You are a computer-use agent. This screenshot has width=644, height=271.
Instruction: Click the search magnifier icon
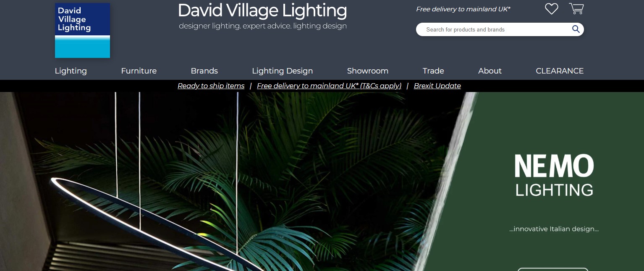[x=576, y=29]
